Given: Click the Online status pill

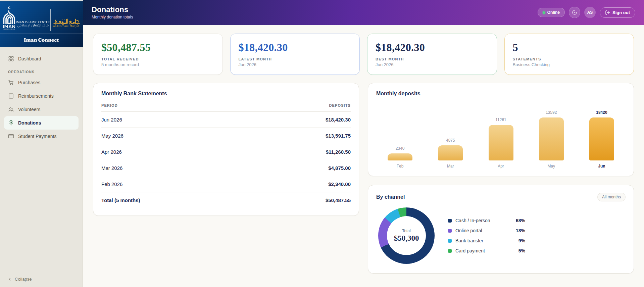Looking at the screenshot, I should pyautogui.click(x=551, y=12).
